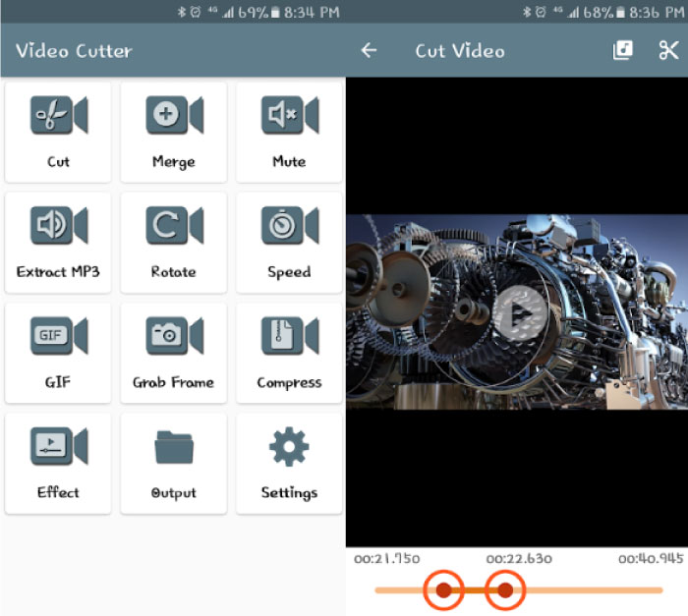Image resolution: width=688 pixels, height=616 pixels.
Task: Tap the "Extract MP3" label
Action: [x=58, y=272]
